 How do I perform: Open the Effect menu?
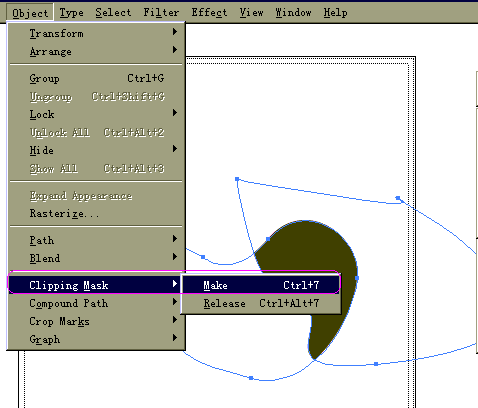click(x=209, y=13)
